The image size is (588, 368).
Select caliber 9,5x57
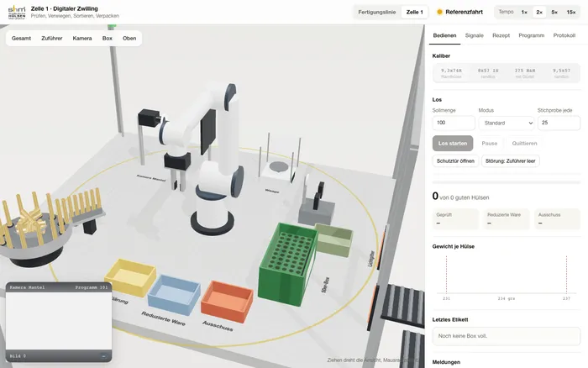[x=561, y=73]
